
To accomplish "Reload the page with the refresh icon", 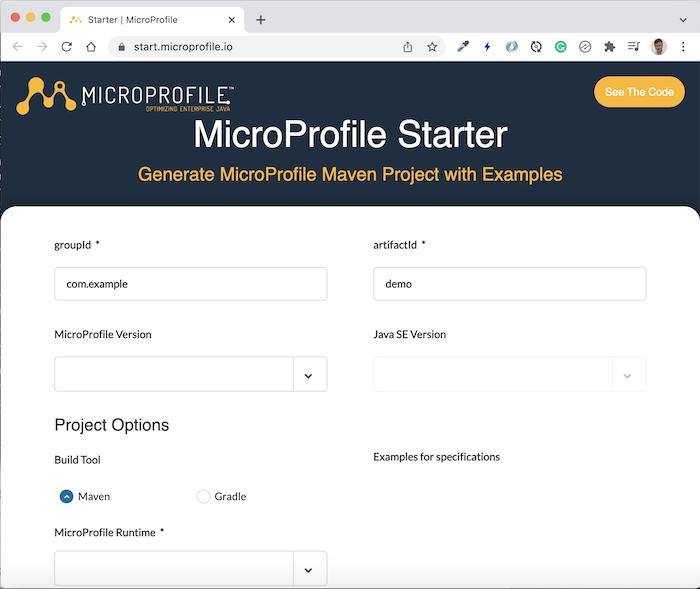I will [x=67, y=46].
